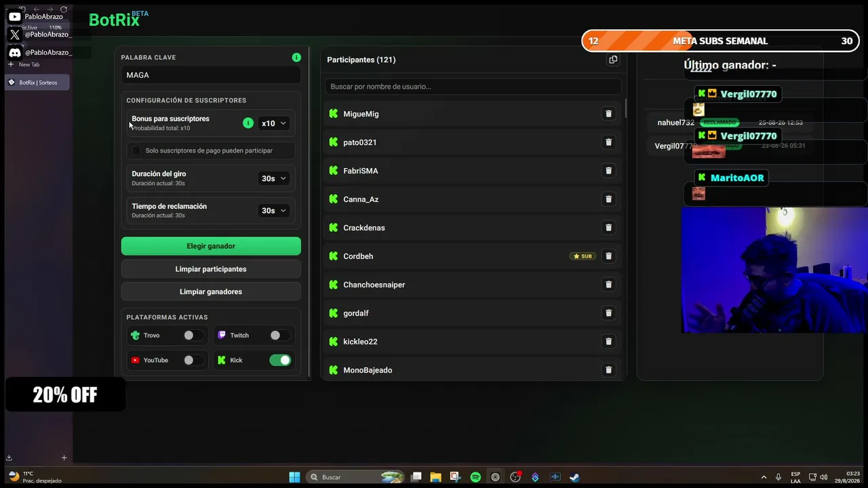This screenshot has width=868, height=488.
Task: Click trash icon next to gordalf
Action: 608,313
